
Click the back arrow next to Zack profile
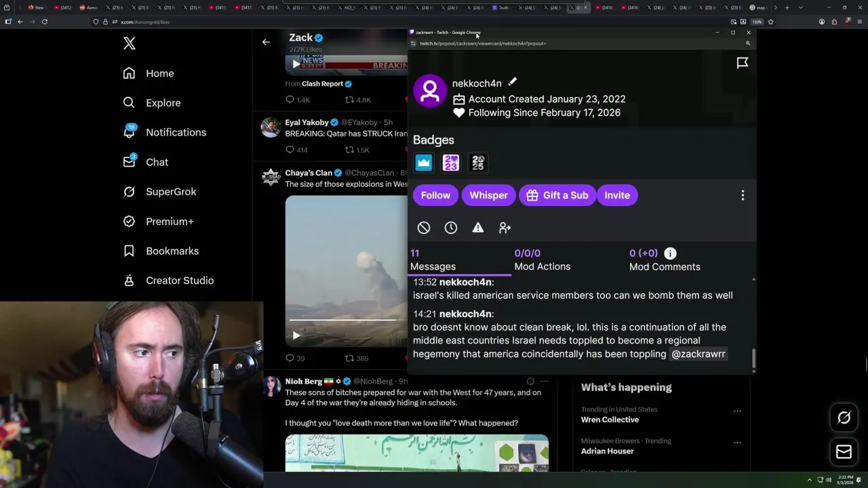click(266, 42)
